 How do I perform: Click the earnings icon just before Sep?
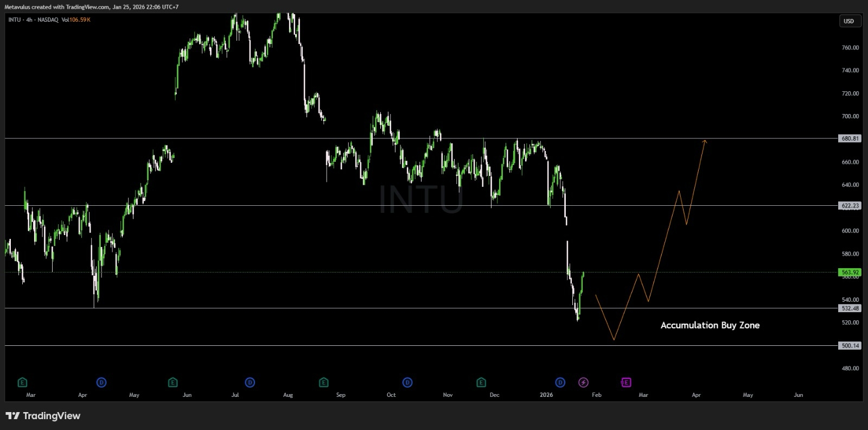tap(324, 383)
